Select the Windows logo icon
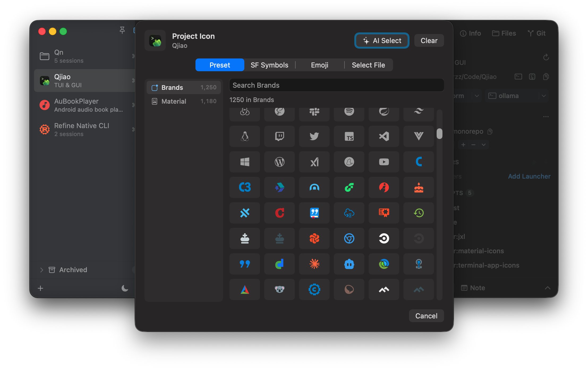Viewport: 588px width, 371px height. (x=245, y=162)
